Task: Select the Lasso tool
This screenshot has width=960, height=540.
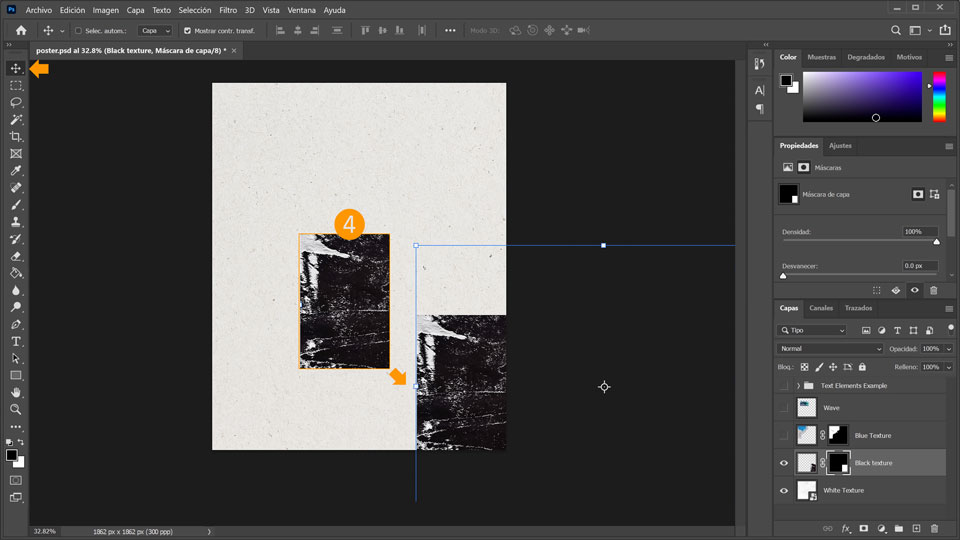Action: pos(16,102)
